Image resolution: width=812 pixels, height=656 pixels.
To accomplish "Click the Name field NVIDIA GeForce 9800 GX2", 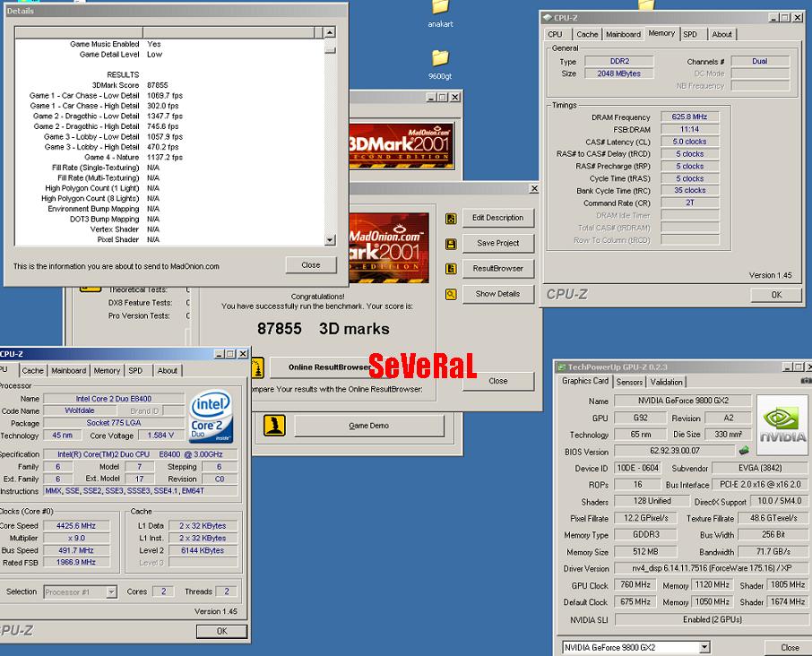I will [683, 401].
